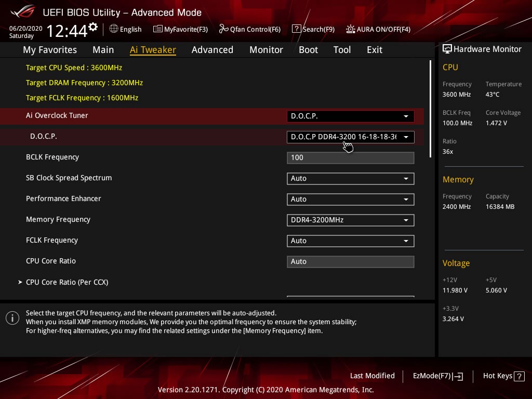The height and width of the screenshot is (399, 532).
Task: Click the settings gear icon beside the clock
Action: pyautogui.click(x=93, y=26)
